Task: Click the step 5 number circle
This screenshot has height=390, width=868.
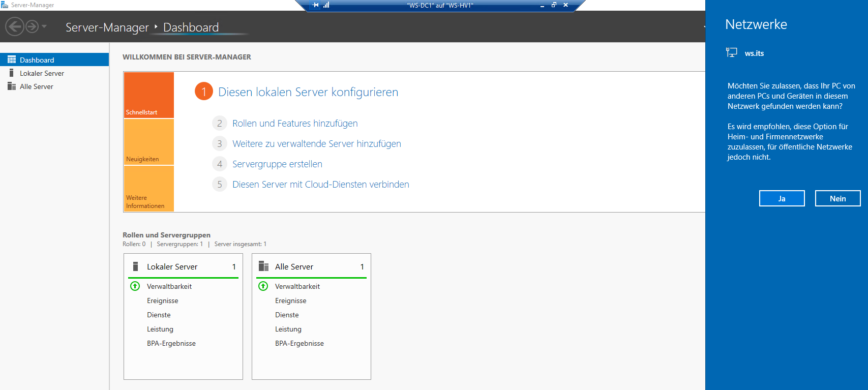Action: pos(220,185)
